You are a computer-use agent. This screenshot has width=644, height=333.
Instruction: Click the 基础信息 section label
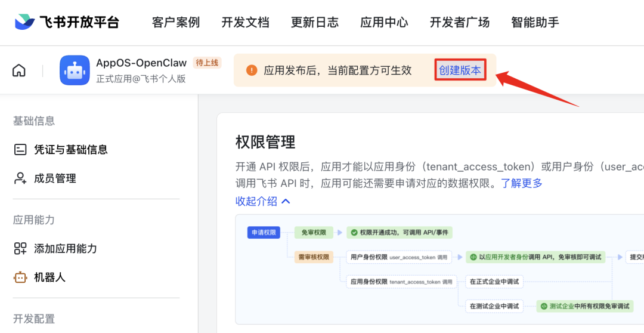pos(33,121)
